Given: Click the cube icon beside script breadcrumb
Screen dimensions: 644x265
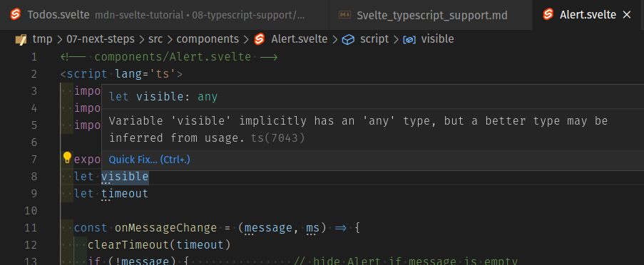Looking at the screenshot, I should 348,39.
